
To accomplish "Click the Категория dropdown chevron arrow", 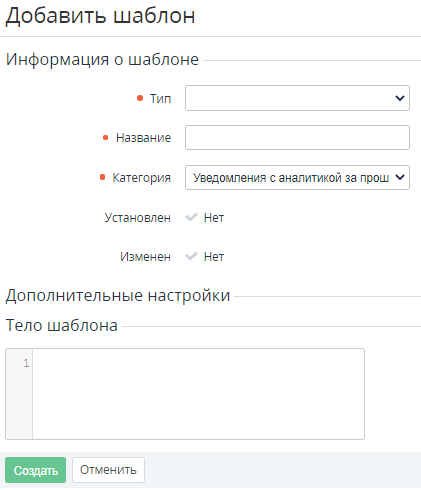I will [x=400, y=177].
